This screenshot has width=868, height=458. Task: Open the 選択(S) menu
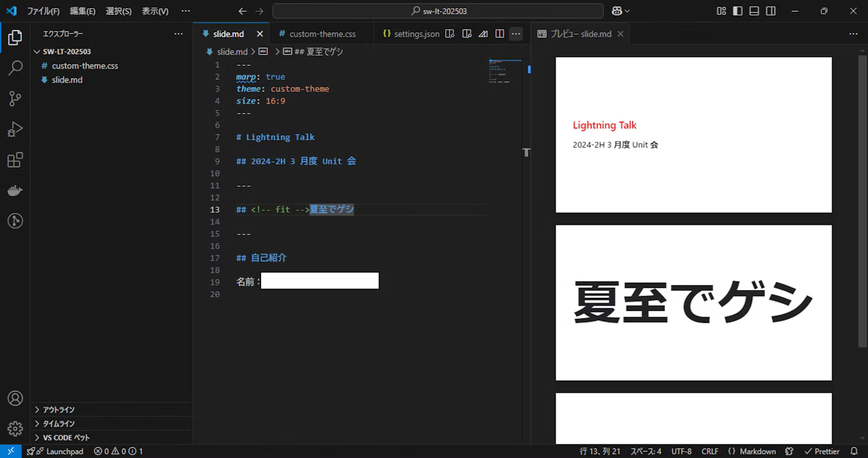pyautogui.click(x=118, y=11)
